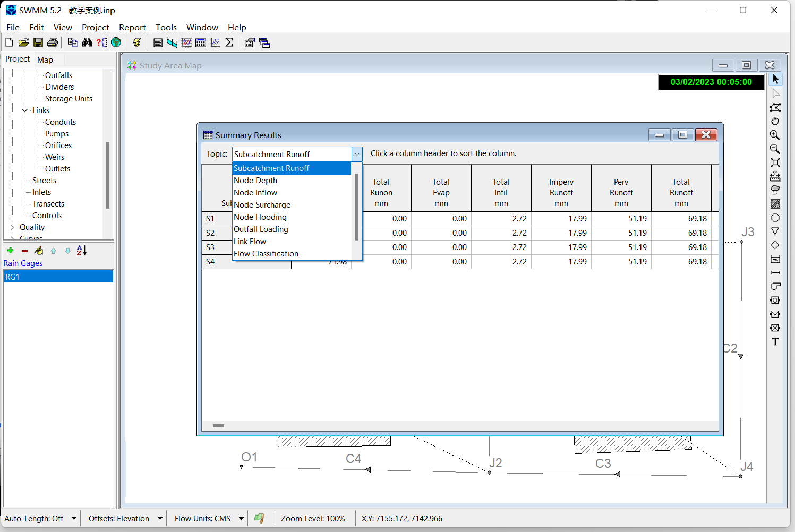
Task: Select the pan hand tool
Action: [775, 121]
